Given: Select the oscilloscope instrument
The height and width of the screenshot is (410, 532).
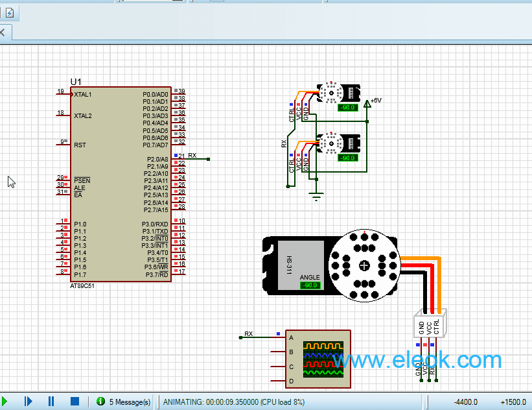Looking at the screenshot, I should 318,359.
